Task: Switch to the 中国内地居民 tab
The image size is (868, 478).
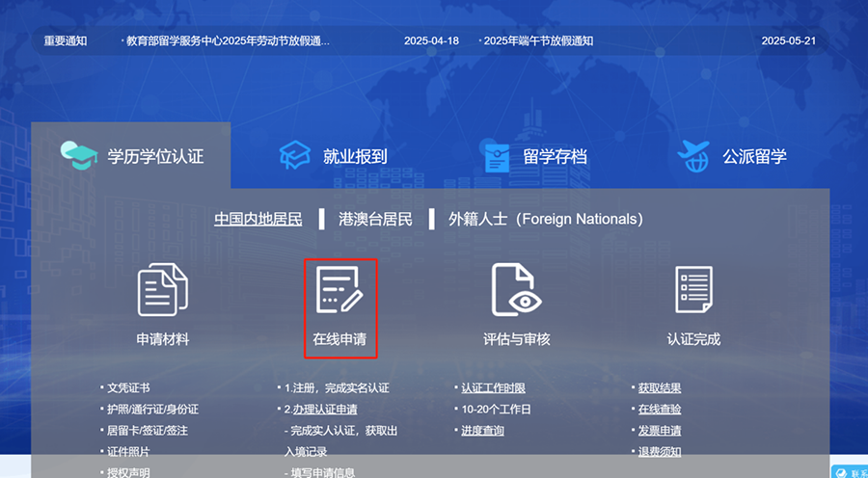Action: click(258, 219)
